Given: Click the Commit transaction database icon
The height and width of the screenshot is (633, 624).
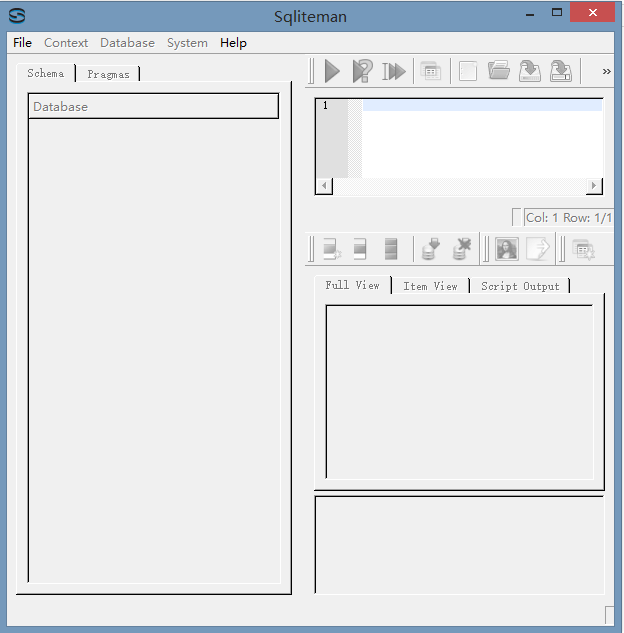Looking at the screenshot, I should tap(430, 249).
